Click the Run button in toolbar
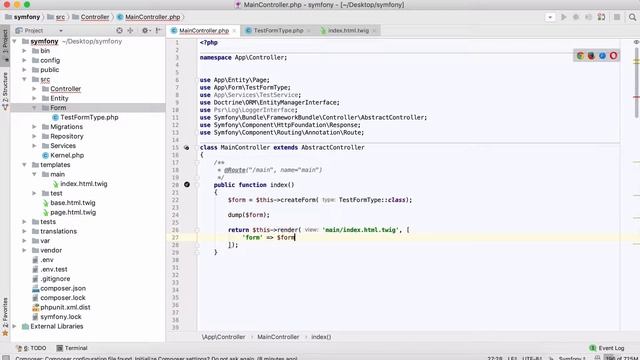This screenshot has height=360, width=640. [564, 17]
